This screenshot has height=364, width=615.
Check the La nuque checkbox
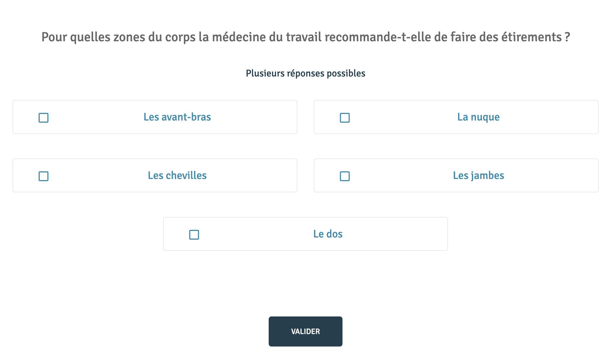(x=345, y=118)
